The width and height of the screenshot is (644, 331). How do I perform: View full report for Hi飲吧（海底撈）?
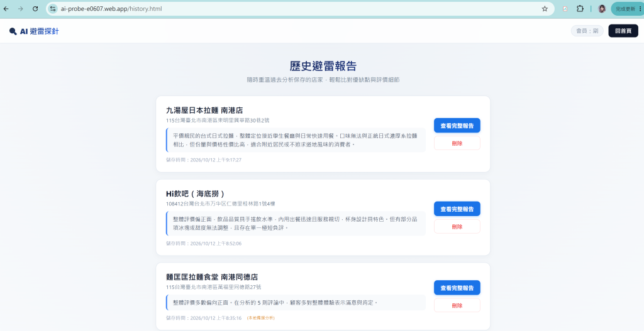(x=457, y=209)
